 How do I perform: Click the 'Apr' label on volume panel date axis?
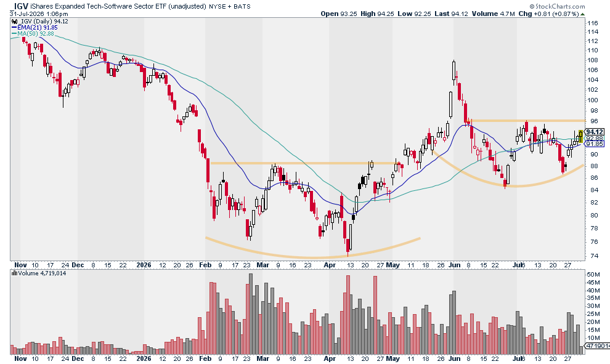[330, 358]
